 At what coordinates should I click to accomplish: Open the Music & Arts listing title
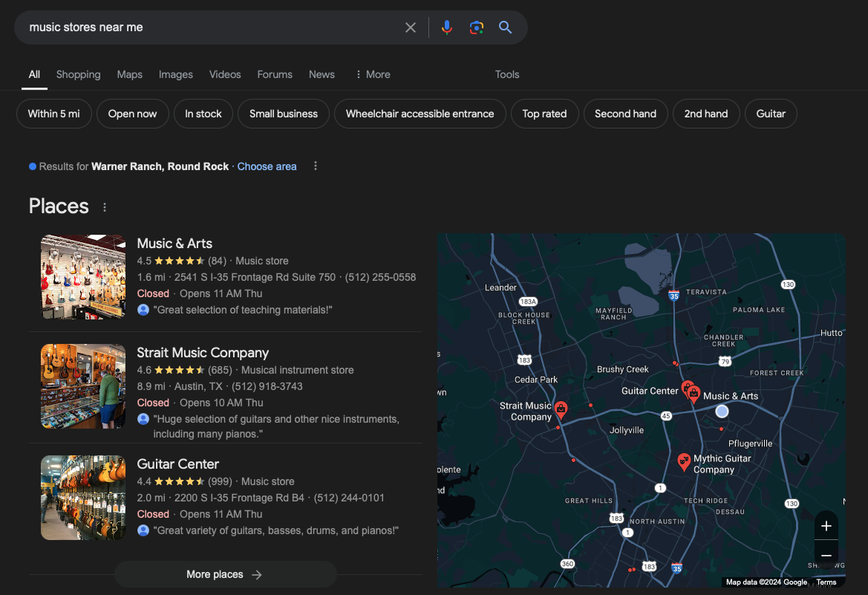[x=174, y=243]
